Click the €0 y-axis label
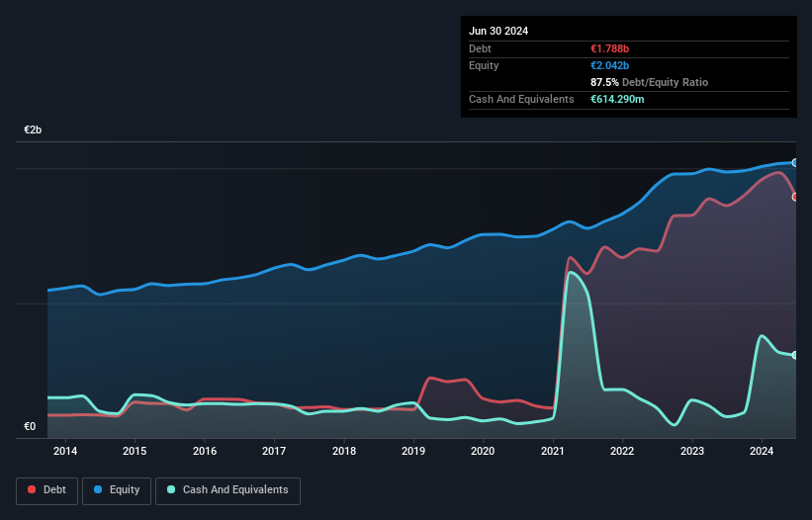Screen dimensions: 812x520 pyautogui.click(x=30, y=426)
